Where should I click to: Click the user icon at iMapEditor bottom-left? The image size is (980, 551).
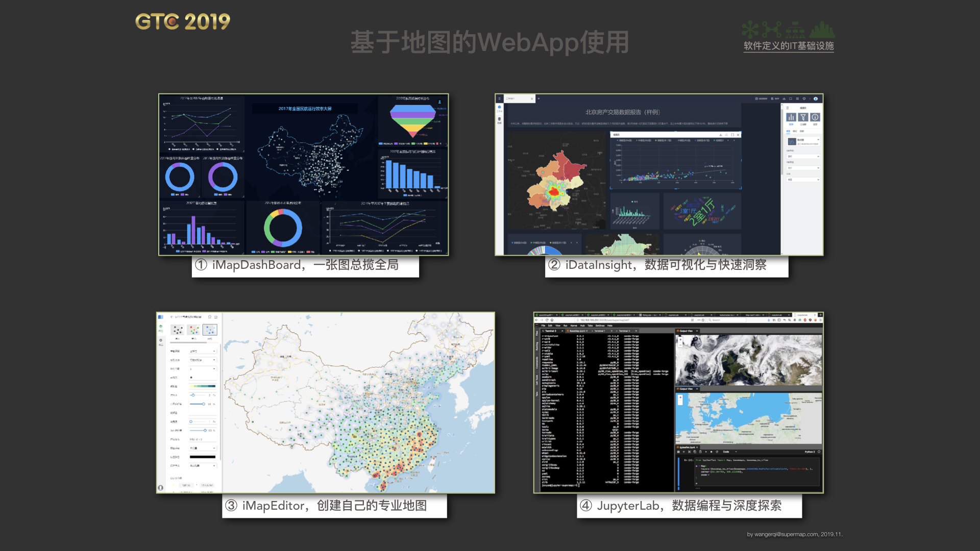[x=161, y=488]
